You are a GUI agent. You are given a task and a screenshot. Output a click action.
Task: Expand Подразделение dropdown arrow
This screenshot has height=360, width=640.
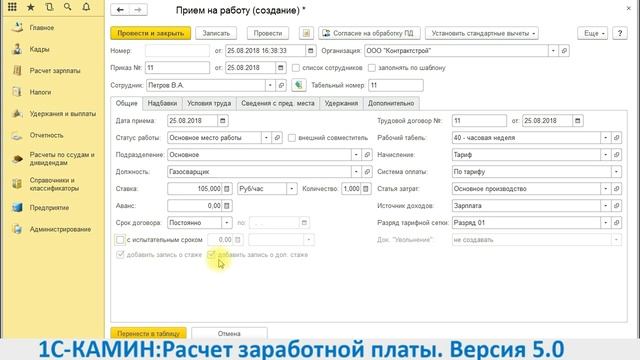click(x=356, y=155)
